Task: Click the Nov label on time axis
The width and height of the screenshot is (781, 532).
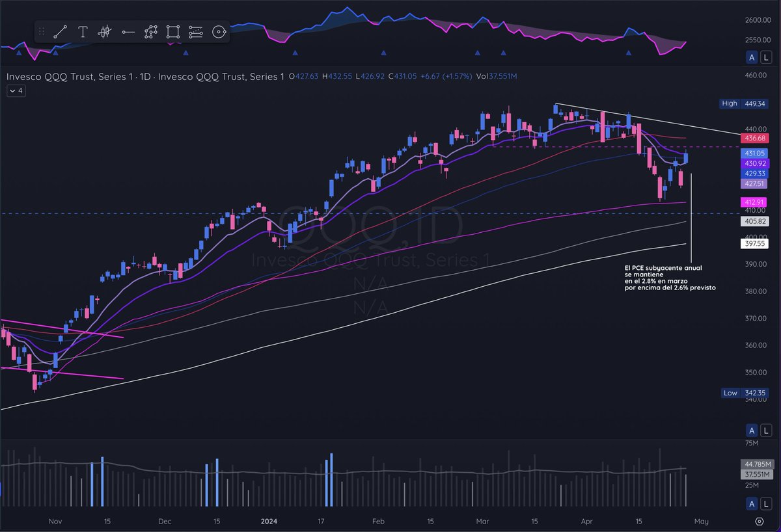Action: [x=55, y=522]
